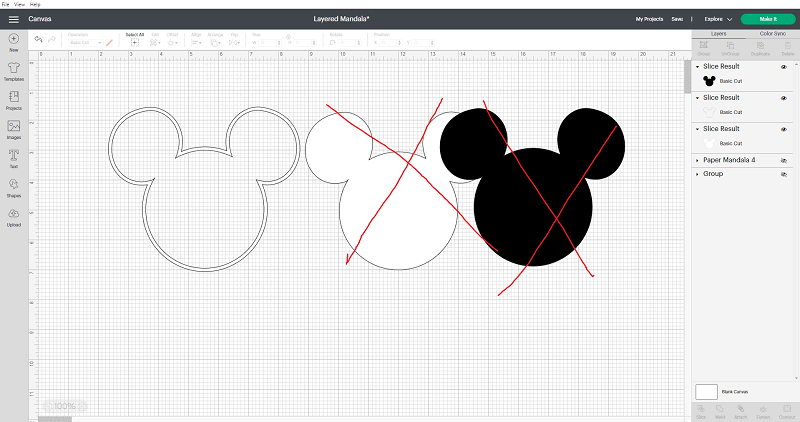The image size is (800, 422).
Task: Click the Save link
Action: pyautogui.click(x=677, y=19)
